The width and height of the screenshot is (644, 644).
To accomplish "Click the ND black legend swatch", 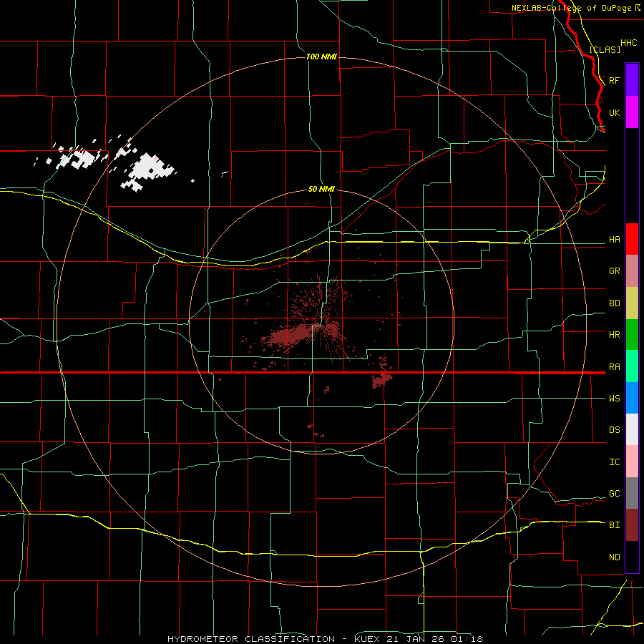I will pyautogui.click(x=632, y=557).
